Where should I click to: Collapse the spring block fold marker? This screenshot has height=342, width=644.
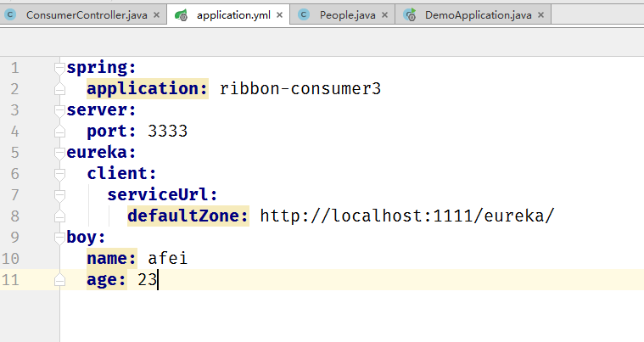59,67
